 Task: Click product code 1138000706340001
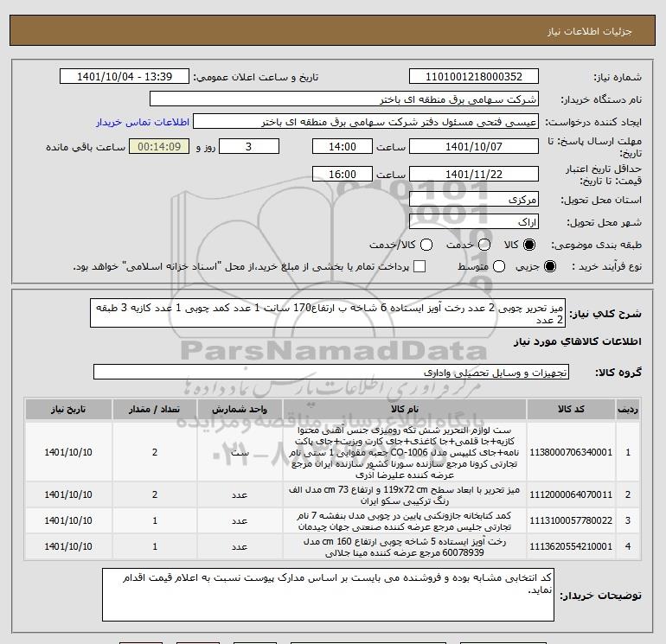(x=571, y=452)
